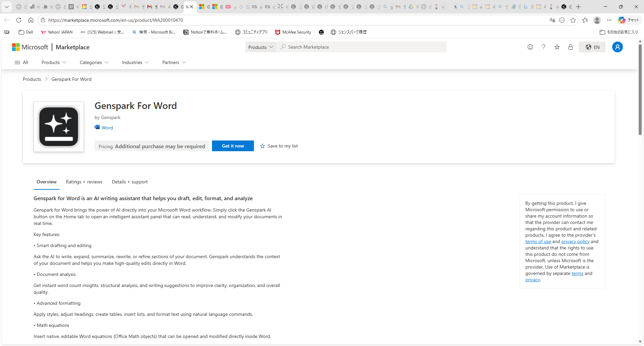Click the Microsoft logo in the header
Image resolution: width=644 pixels, height=346 pixels.
pyautogui.click(x=30, y=47)
